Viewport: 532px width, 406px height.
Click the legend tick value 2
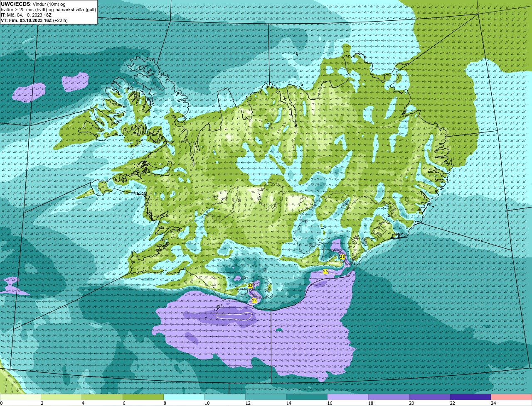(42, 403)
